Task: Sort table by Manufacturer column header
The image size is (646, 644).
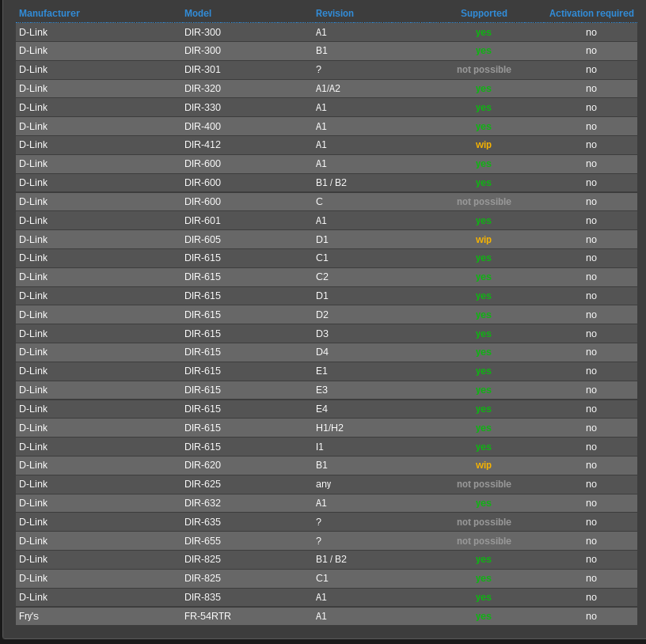Action: [x=49, y=13]
